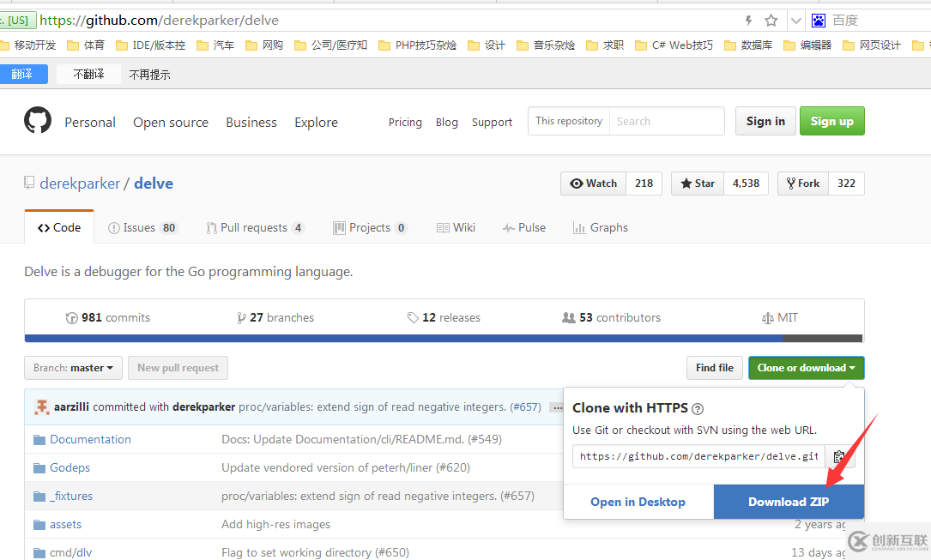
Task: Click the bookmark star icon in address bar
Action: (x=771, y=21)
